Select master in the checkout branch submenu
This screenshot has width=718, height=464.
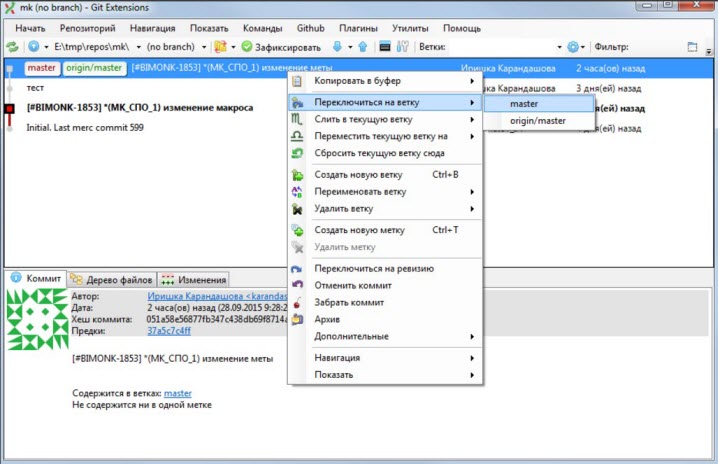tap(523, 103)
